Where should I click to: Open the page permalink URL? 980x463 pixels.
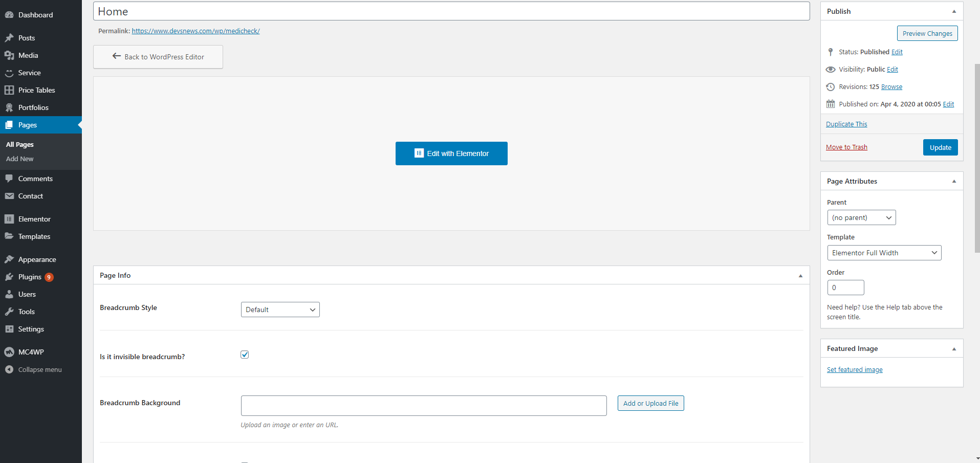coord(196,31)
